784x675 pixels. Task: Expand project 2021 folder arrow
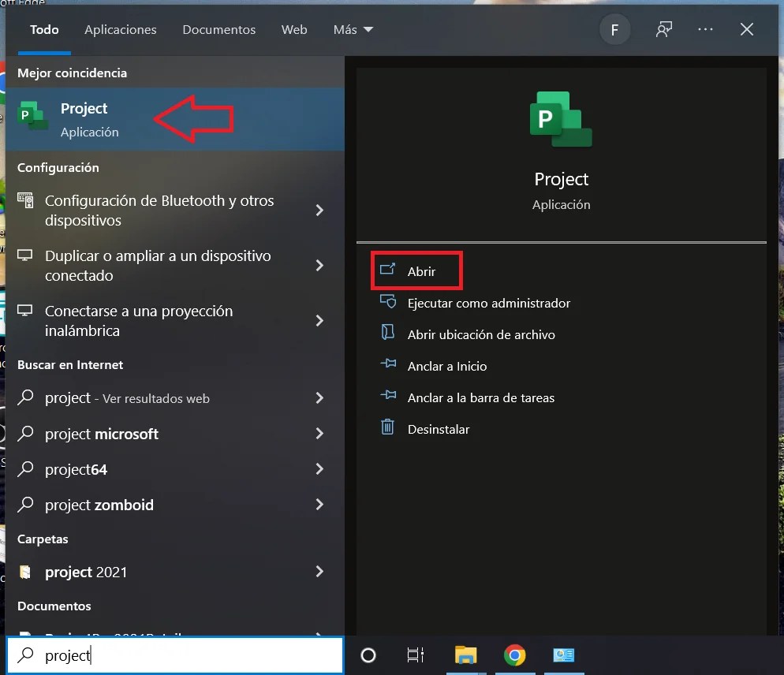(320, 572)
